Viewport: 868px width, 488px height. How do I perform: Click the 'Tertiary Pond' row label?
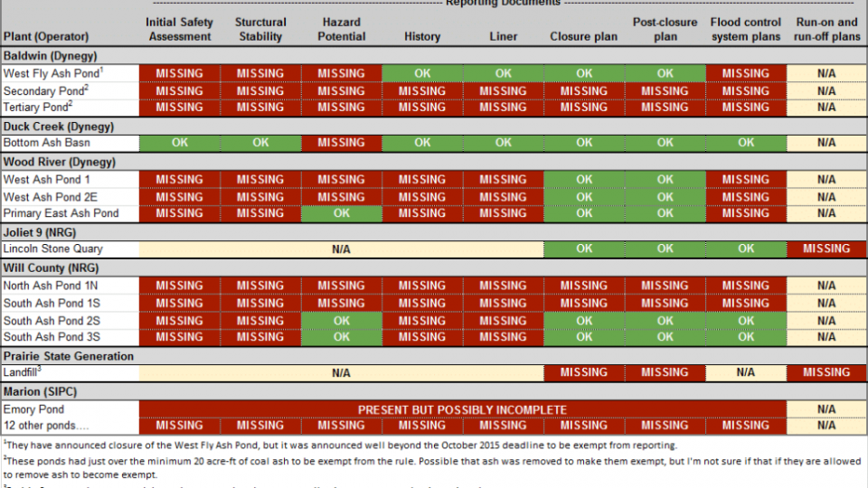click(38, 107)
